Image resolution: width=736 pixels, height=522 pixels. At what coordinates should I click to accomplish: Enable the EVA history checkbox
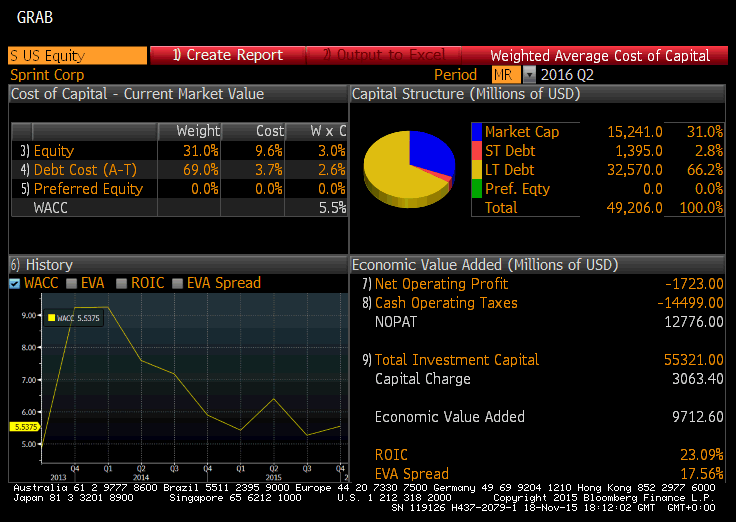tap(71, 284)
